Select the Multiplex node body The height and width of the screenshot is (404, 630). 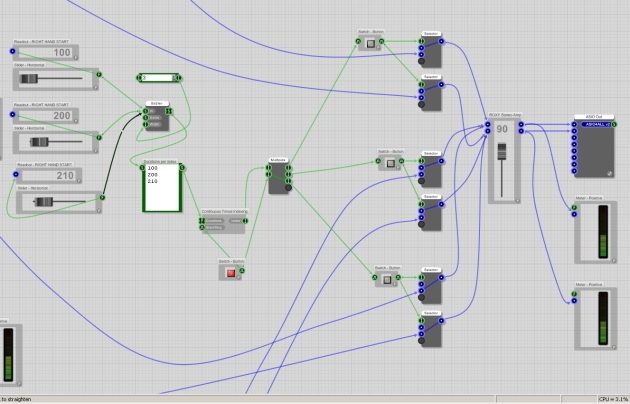click(x=277, y=178)
